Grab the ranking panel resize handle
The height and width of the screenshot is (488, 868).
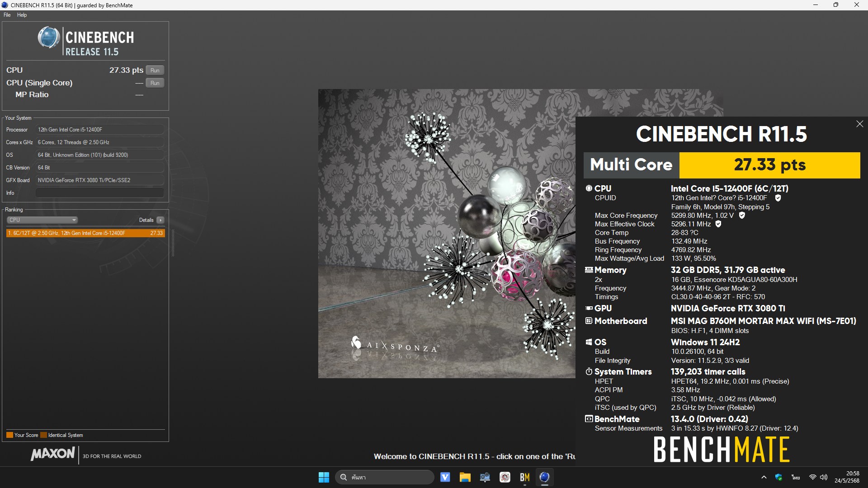coord(173,243)
